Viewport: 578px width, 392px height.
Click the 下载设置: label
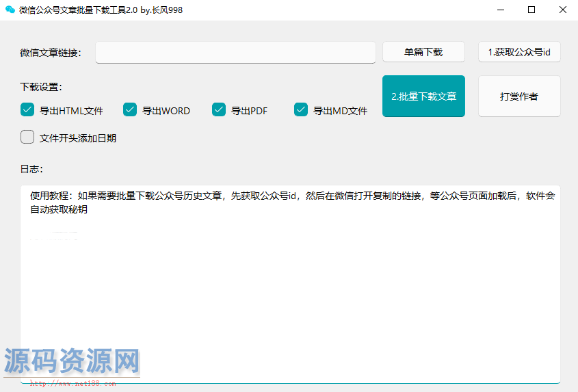41,87
